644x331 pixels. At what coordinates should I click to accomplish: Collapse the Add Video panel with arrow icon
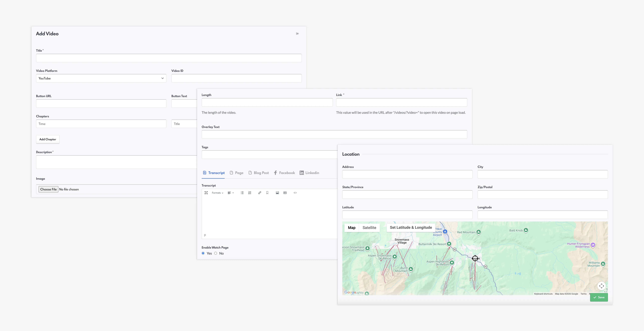pyautogui.click(x=297, y=34)
